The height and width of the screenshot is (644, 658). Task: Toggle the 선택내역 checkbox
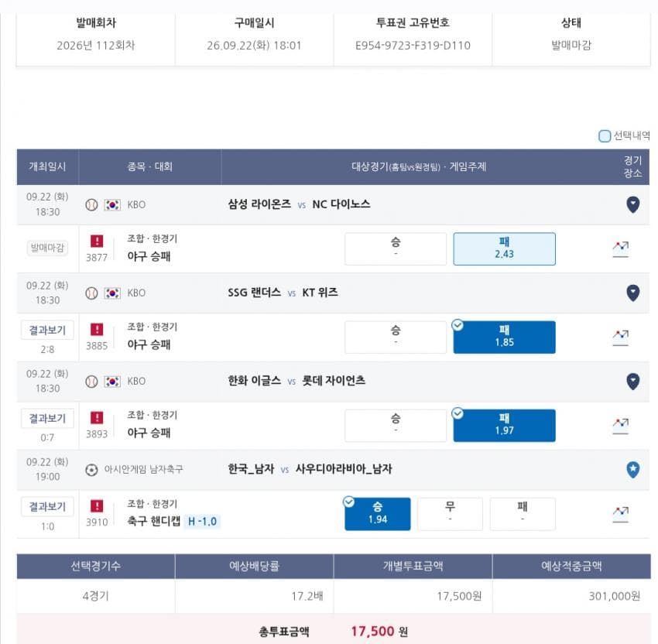pyautogui.click(x=605, y=136)
